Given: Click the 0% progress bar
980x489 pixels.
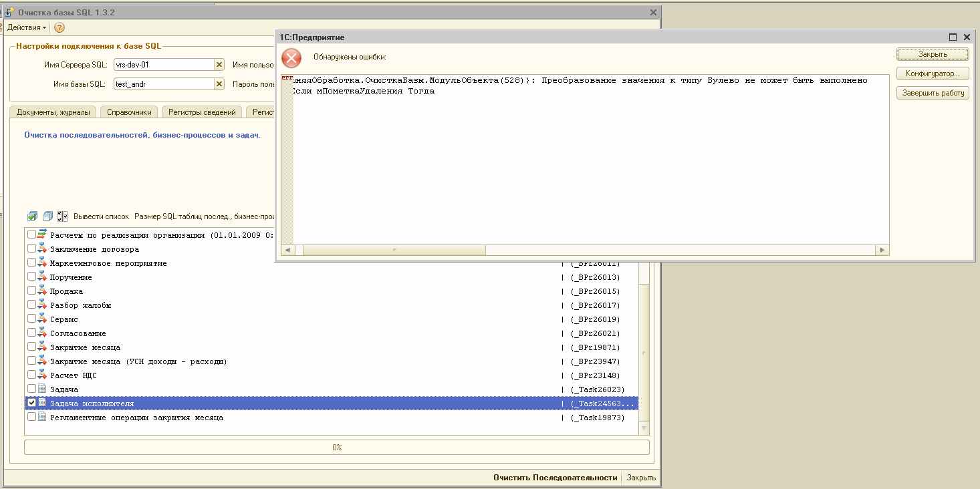Looking at the screenshot, I should [337, 447].
